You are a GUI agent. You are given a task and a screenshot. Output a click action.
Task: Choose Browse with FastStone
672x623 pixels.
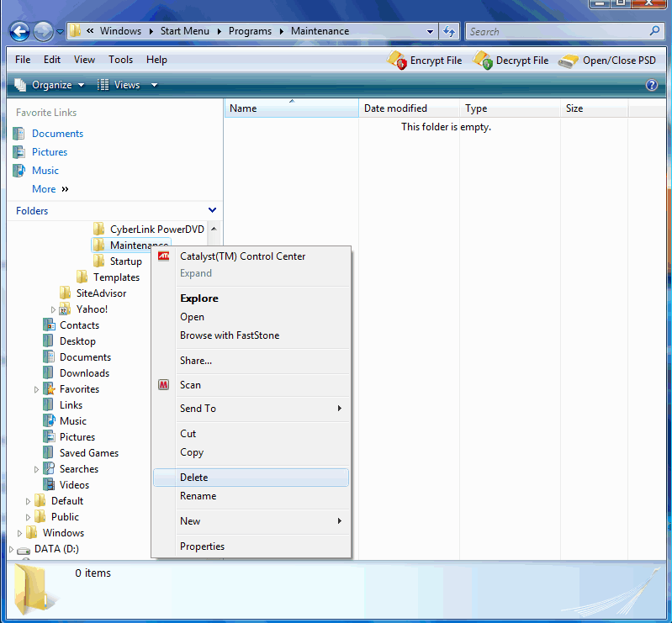[x=251, y=335]
